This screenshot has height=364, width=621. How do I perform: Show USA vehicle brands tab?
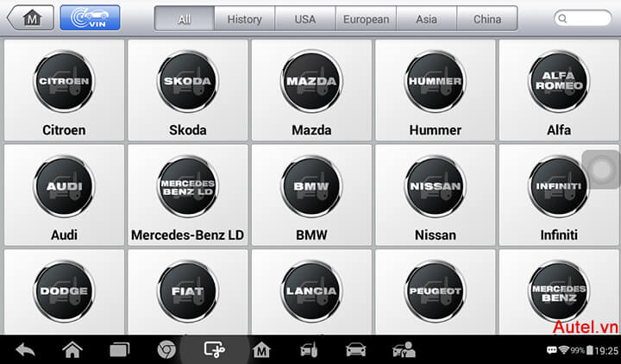click(x=305, y=19)
